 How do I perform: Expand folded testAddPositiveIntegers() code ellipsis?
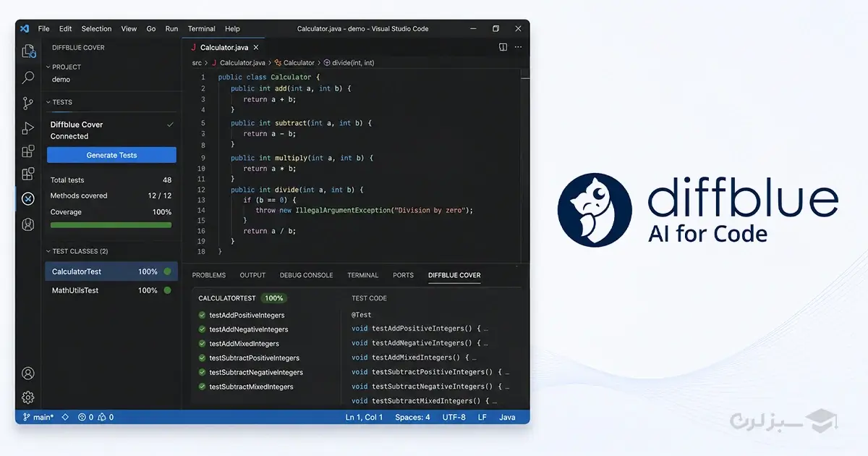coord(485,329)
